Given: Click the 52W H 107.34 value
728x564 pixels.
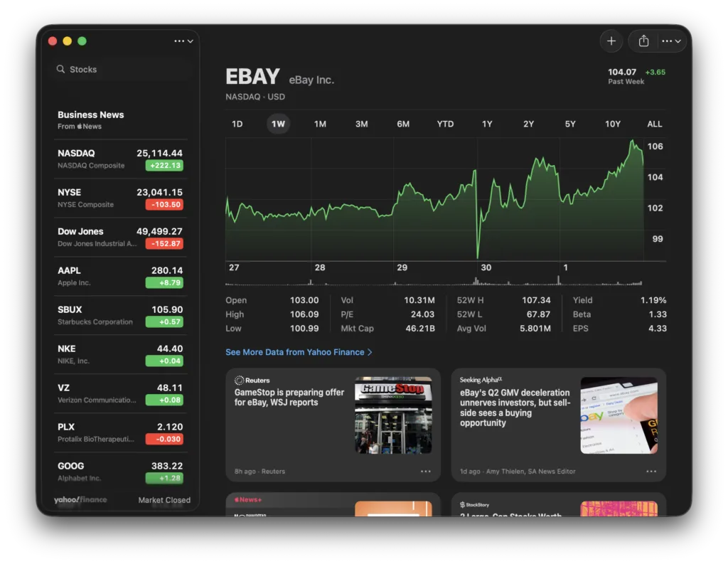Looking at the screenshot, I should (x=536, y=300).
